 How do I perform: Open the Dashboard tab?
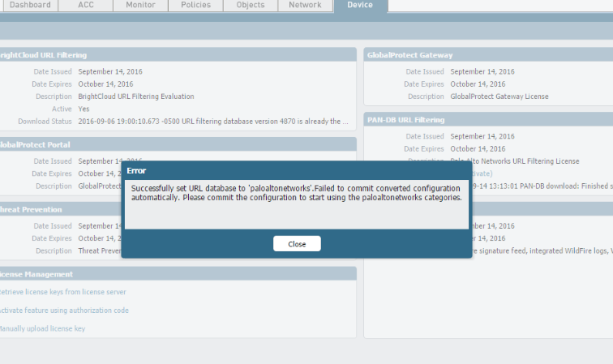(30, 5)
